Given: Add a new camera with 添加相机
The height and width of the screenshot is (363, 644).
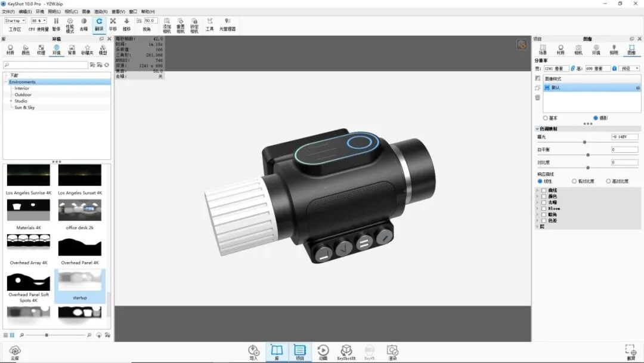Looking at the screenshot, I should (167, 22).
